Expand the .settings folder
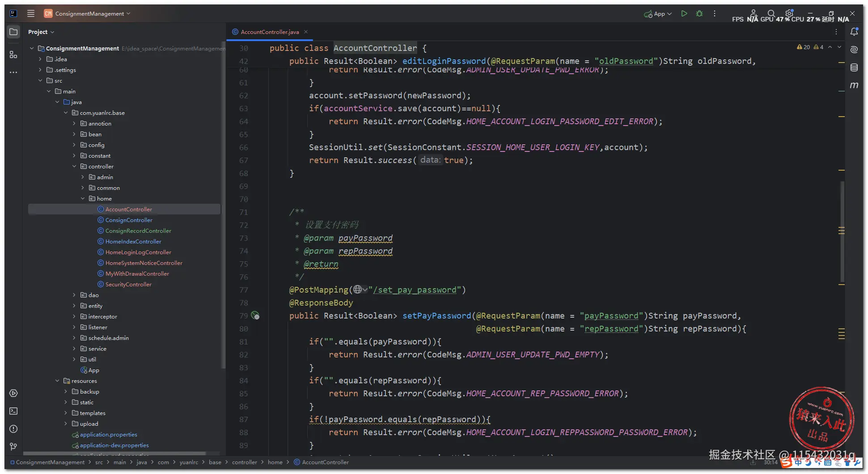 (x=40, y=70)
